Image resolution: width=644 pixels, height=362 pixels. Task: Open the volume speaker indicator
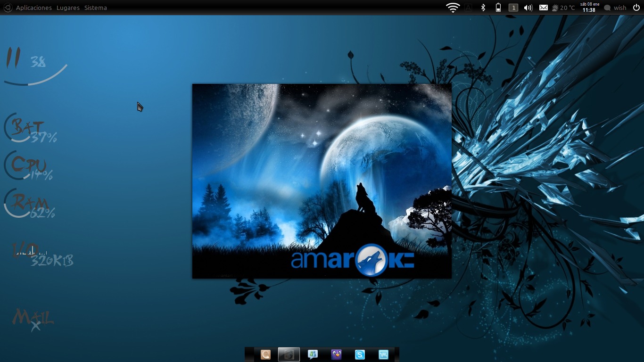click(528, 8)
